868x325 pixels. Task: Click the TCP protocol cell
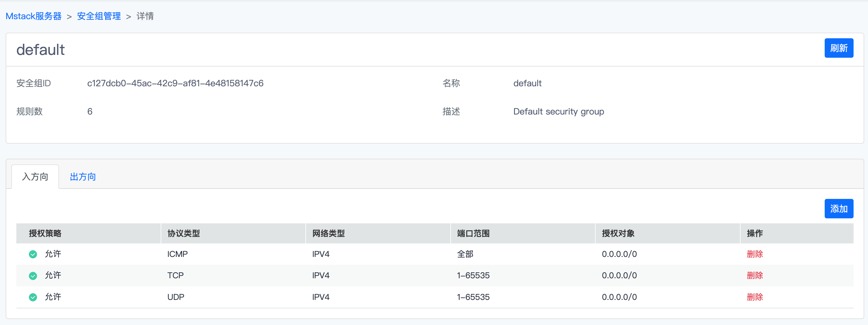point(175,275)
